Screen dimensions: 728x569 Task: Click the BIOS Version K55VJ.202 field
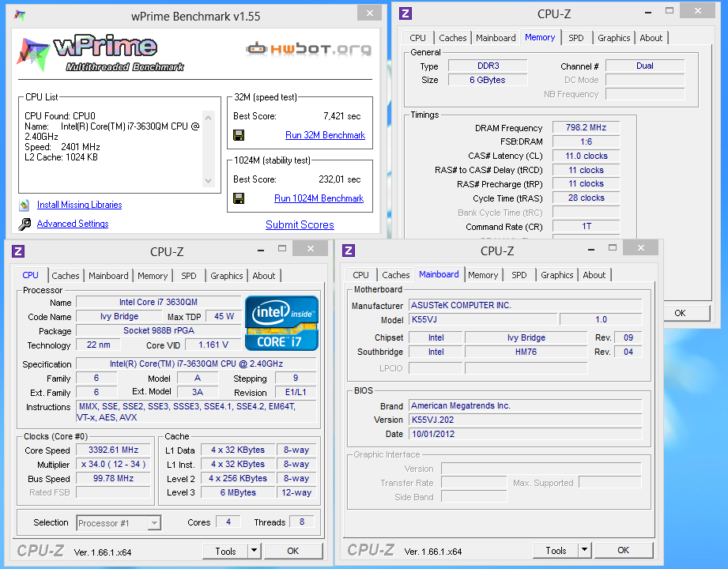tap(526, 420)
